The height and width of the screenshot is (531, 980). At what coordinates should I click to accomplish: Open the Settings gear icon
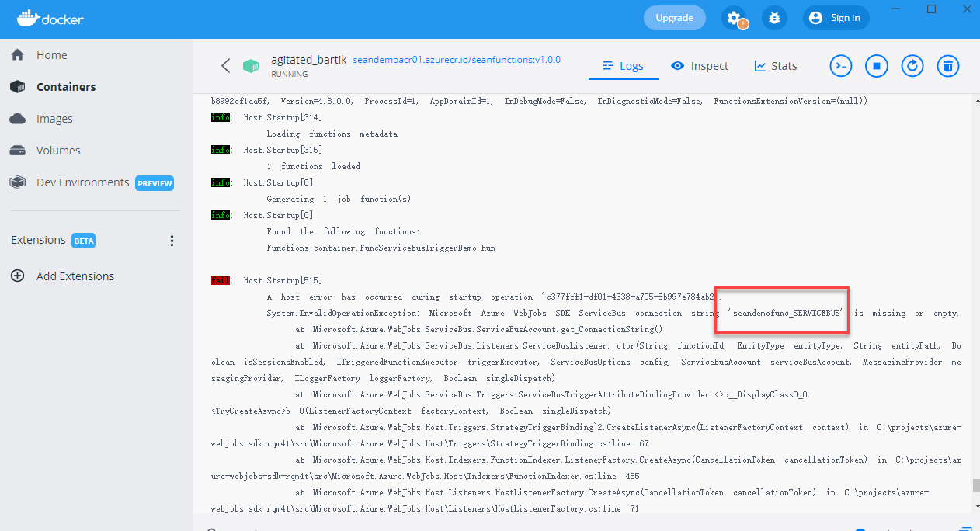pyautogui.click(x=734, y=18)
